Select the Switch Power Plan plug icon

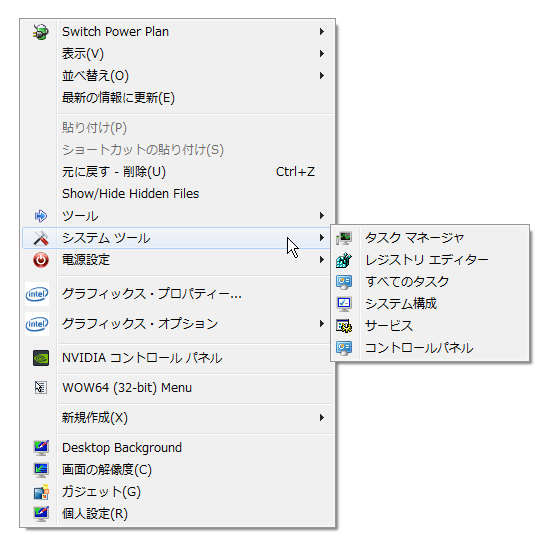coord(41,32)
